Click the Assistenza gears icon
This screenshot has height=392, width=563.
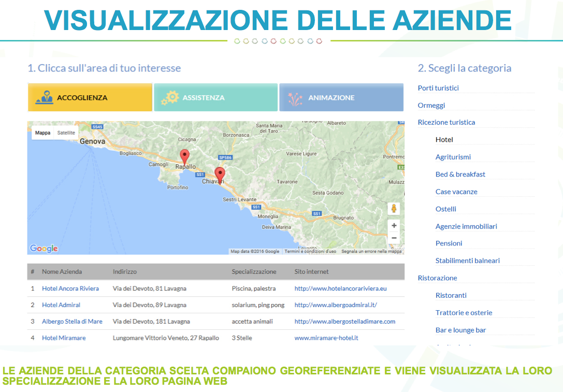(170, 98)
